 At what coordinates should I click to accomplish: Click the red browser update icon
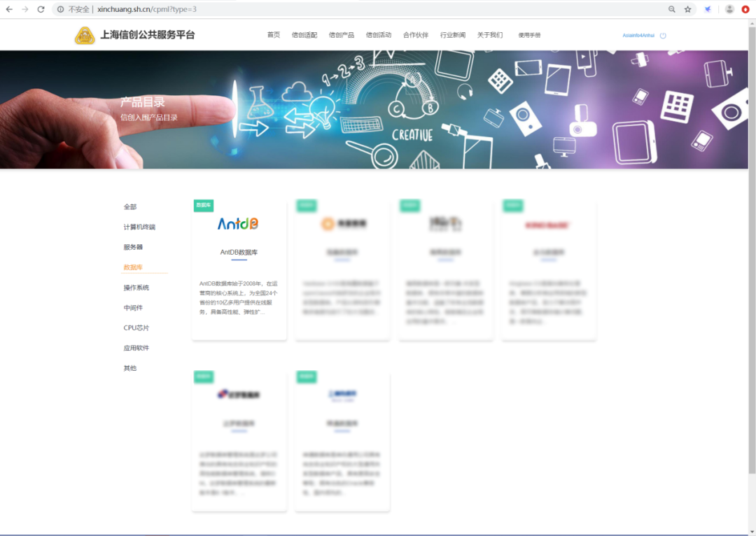click(x=745, y=9)
